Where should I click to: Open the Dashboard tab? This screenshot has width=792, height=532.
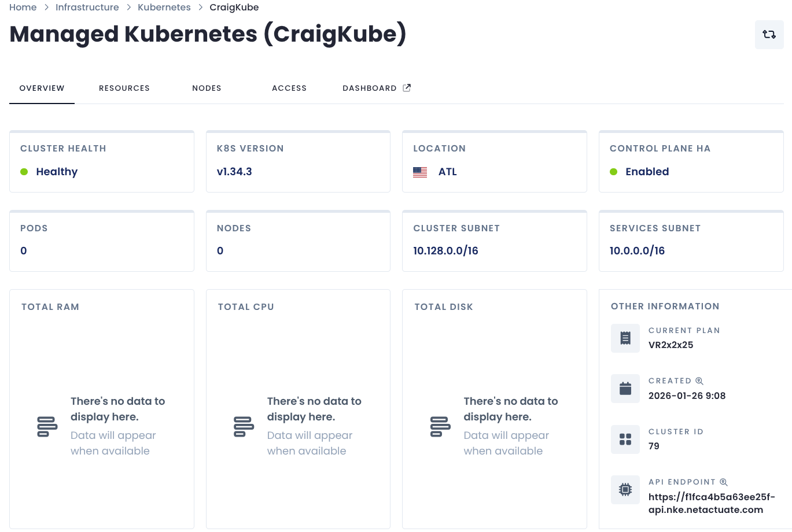tap(370, 88)
